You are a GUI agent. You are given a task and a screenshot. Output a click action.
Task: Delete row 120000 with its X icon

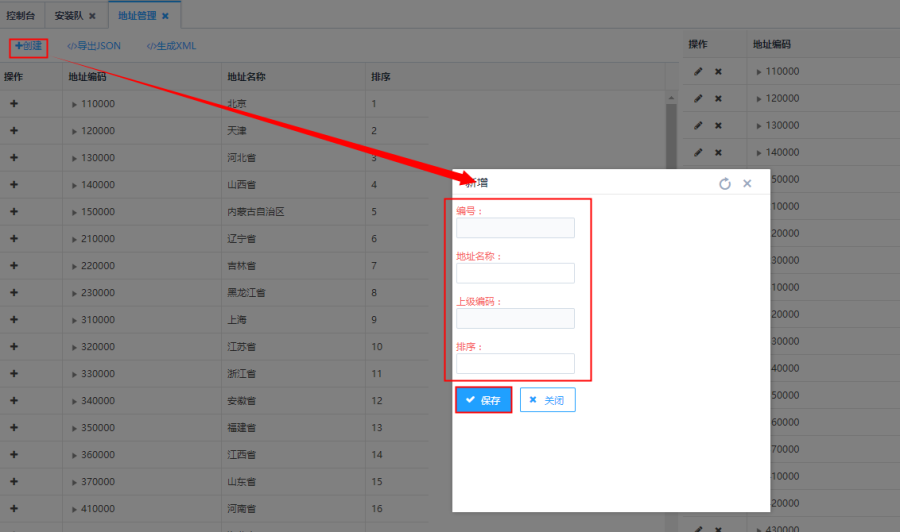[718, 98]
